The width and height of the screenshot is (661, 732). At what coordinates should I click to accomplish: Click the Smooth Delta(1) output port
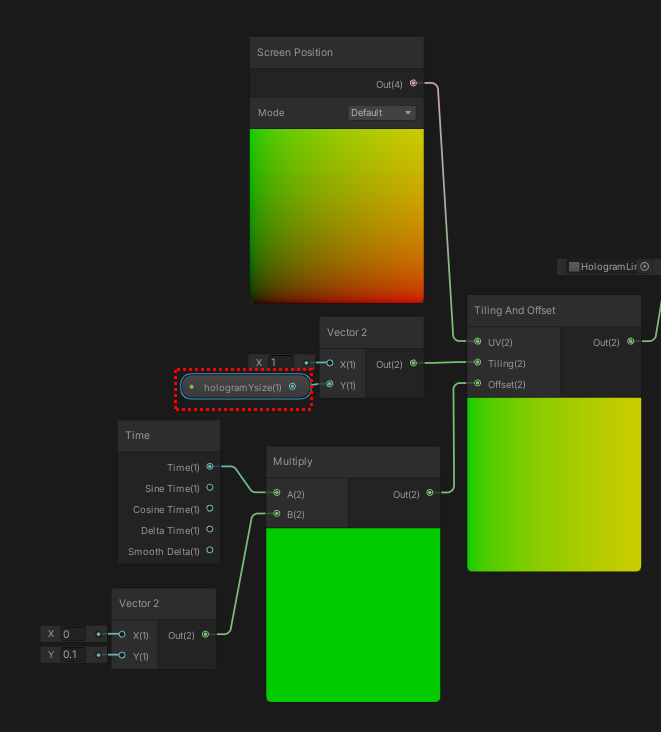coord(210,550)
